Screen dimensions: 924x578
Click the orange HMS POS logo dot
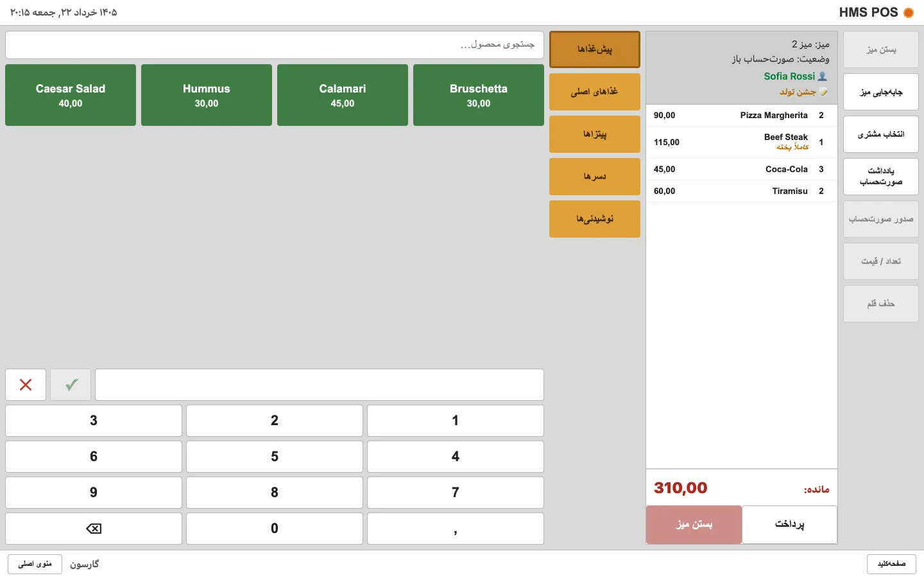(x=909, y=12)
